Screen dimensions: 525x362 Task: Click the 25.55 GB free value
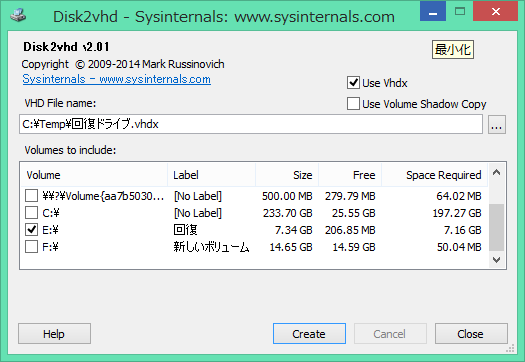click(x=354, y=213)
